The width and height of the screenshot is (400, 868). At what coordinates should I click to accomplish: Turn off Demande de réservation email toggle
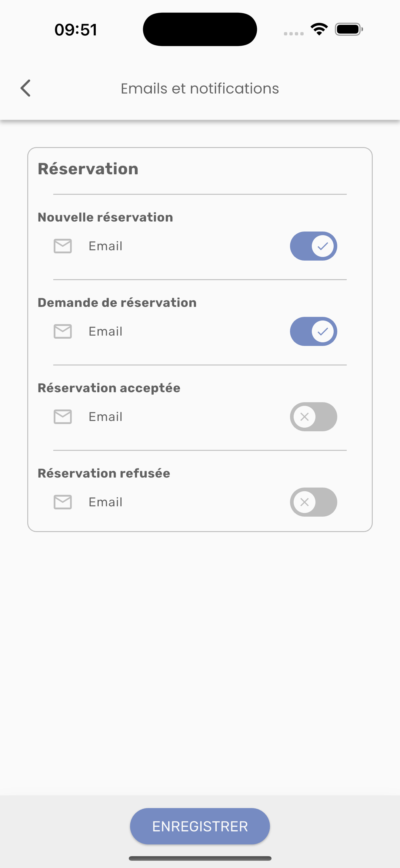click(x=313, y=331)
